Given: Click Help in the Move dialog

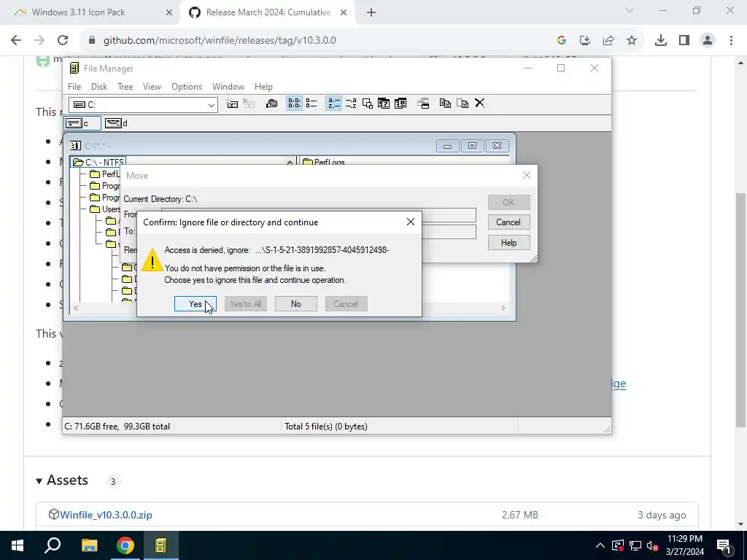Looking at the screenshot, I should (508, 243).
